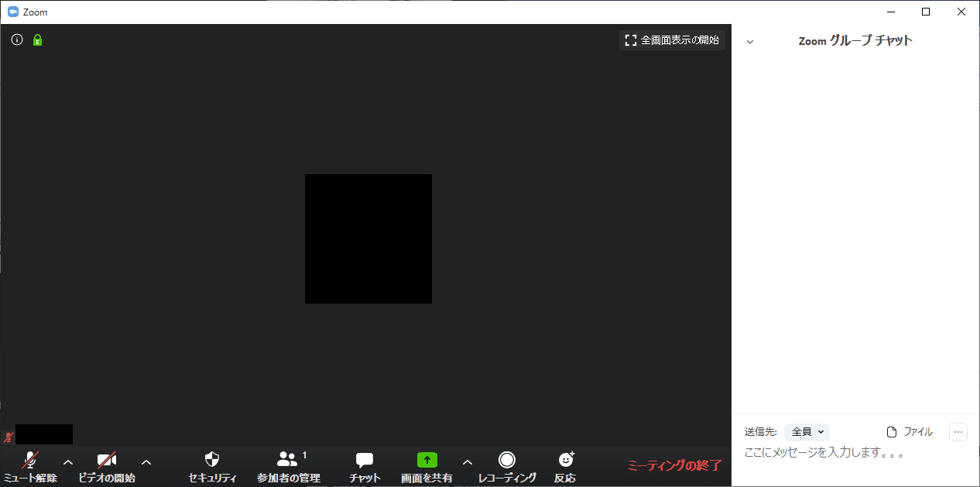Unmute microphone with ミュート解除
Screen dimensions: 980x487
click(30, 467)
